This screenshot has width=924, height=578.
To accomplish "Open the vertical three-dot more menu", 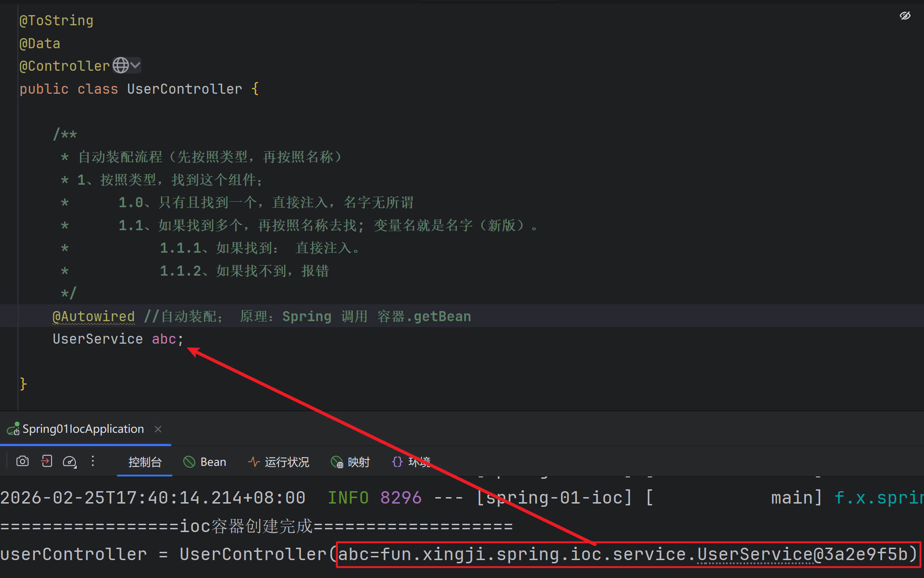I will point(93,461).
